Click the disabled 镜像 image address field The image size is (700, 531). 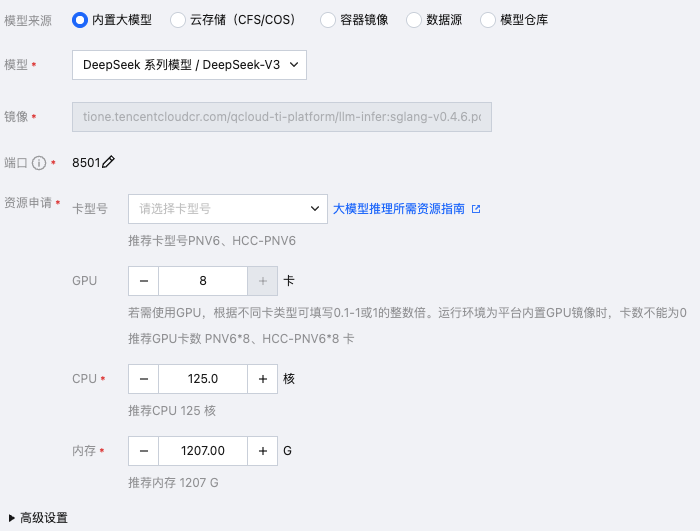click(282, 117)
